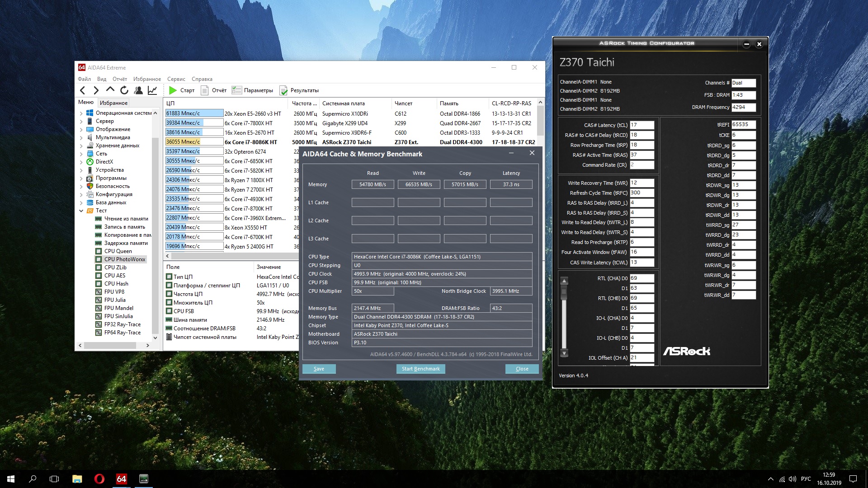Open the Сервис menu
This screenshot has width=868, height=488.
176,79
